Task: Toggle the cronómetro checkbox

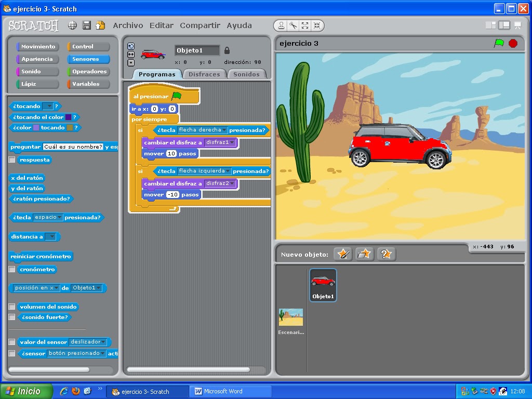Action: pyautogui.click(x=12, y=269)
